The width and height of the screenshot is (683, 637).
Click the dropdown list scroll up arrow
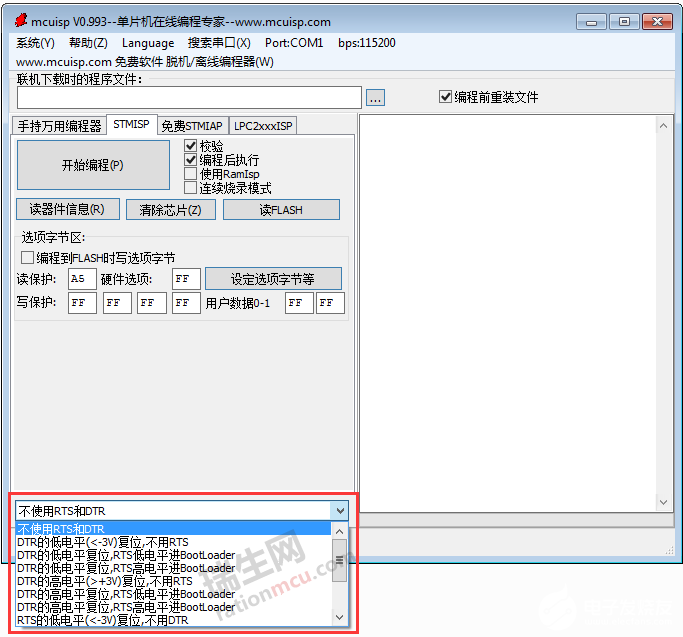340,531
